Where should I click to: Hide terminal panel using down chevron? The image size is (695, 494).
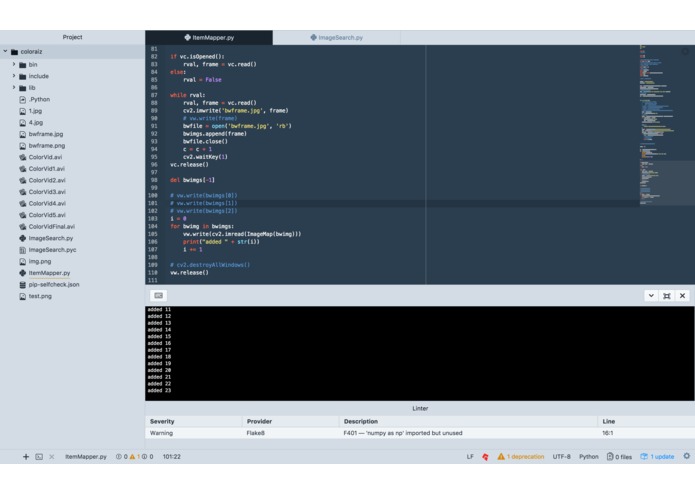coord(651,296)
